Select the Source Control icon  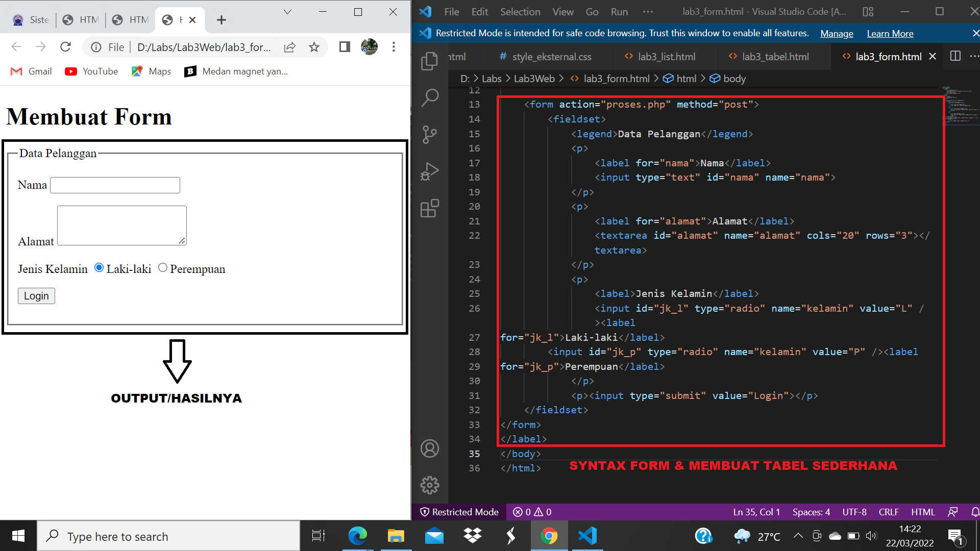[x=430, y=134]
